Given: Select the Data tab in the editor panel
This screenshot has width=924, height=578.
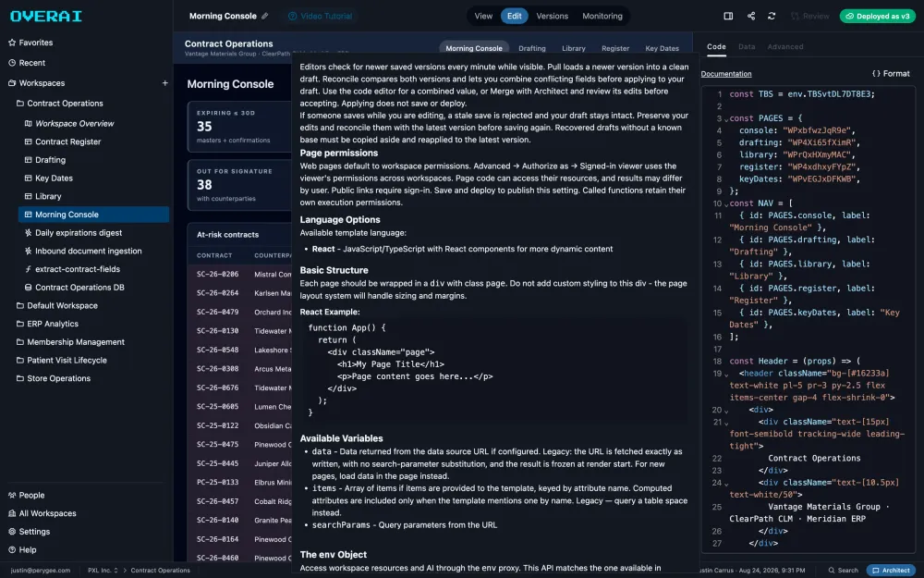Looking at the screenshot, I should [x=747, y=46].
